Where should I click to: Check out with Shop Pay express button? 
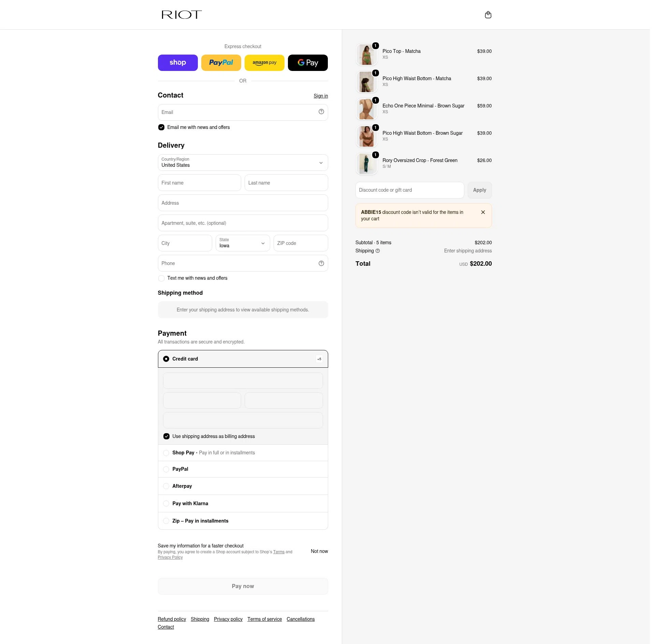coord(178,63)
